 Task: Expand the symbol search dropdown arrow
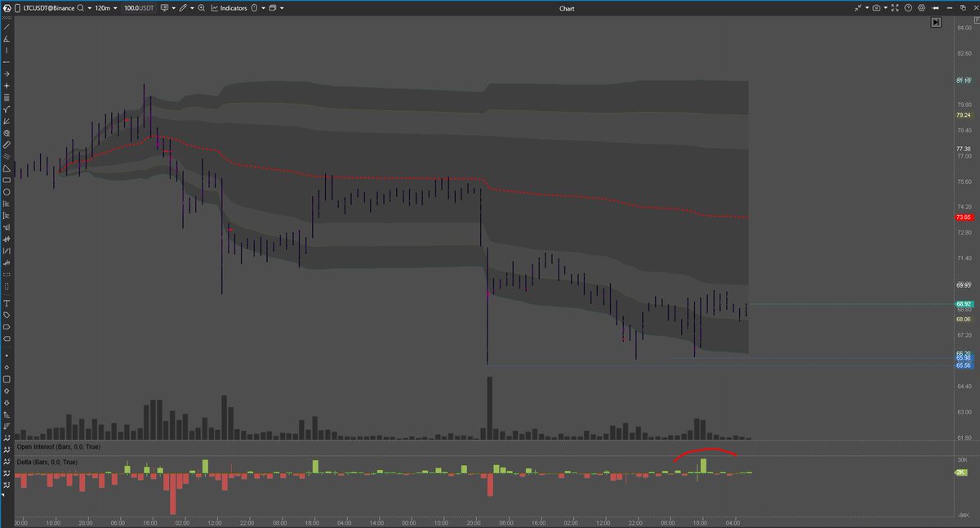tap(89, 8)
